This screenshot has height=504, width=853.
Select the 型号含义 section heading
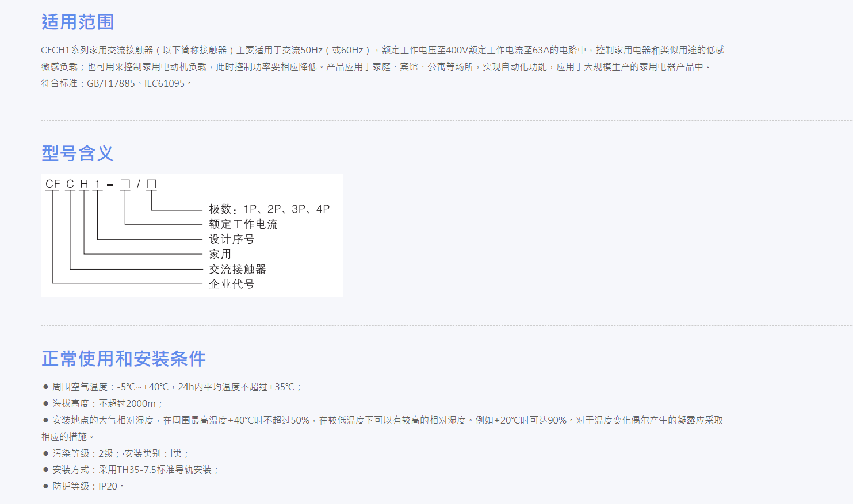pyautogui.click(x=78, y=153)
